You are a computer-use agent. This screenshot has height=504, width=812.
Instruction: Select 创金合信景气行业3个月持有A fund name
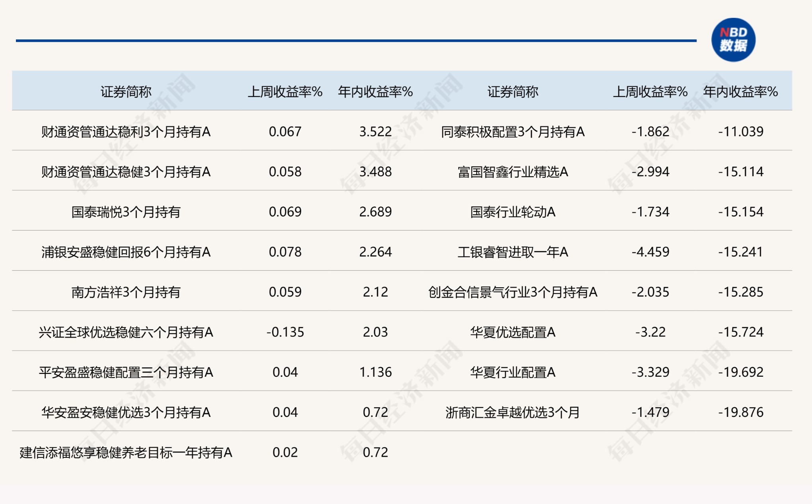tap(512, 292)
